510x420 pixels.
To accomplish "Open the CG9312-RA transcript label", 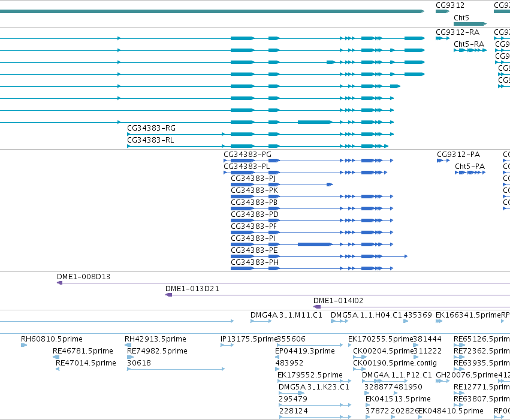I will coord(457,32).
